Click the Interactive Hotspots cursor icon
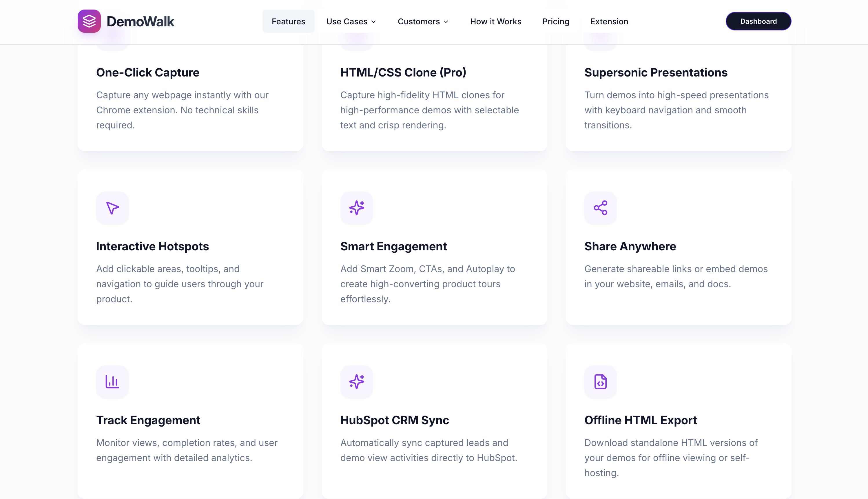 (112, 208)
